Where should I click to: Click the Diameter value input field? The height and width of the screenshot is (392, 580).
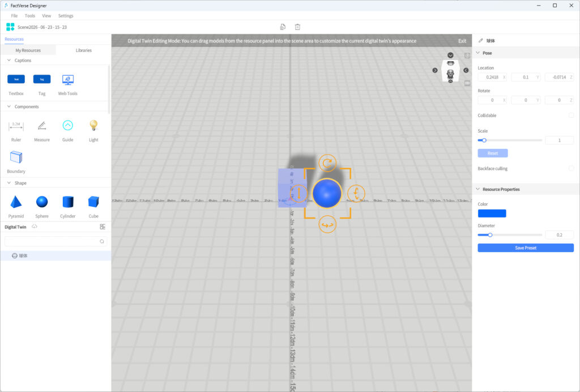pos(559,235)
